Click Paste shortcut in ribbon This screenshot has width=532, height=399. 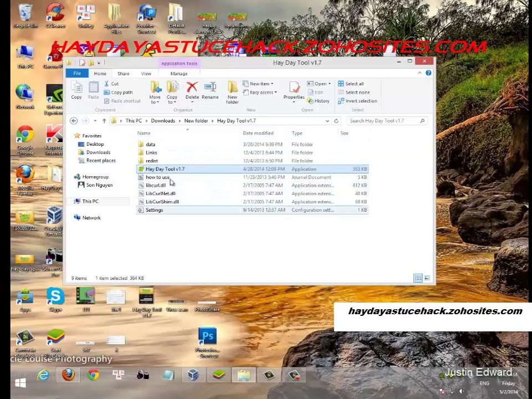click(x=122, y=101)
